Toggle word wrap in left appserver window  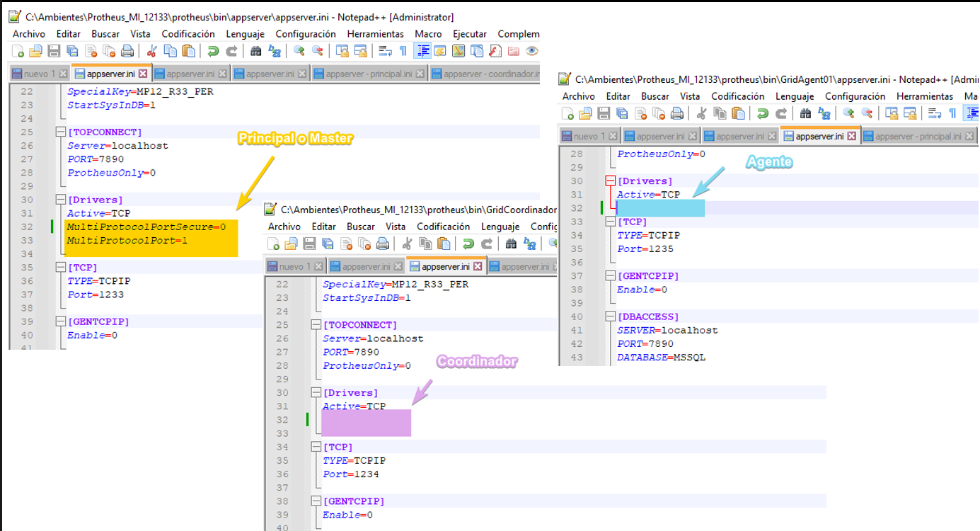[385, 51]
